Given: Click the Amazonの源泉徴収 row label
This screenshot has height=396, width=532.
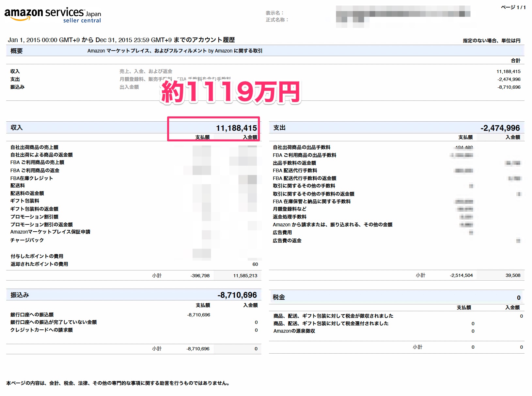Looking at the screenshot, I should tap(294, 331).
